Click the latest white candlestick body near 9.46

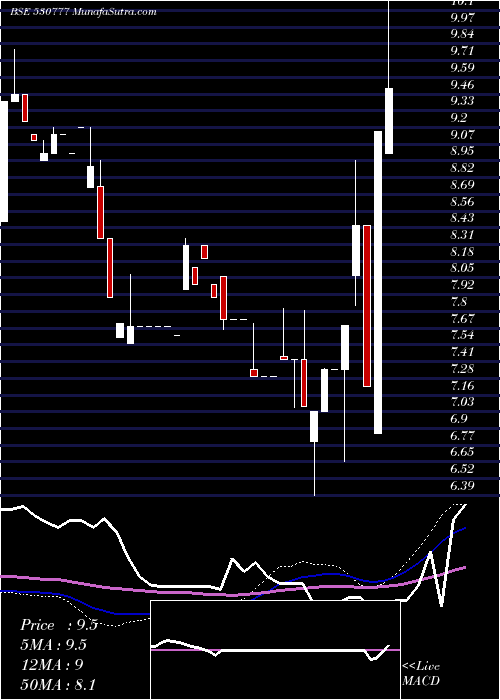coord(389,121)
